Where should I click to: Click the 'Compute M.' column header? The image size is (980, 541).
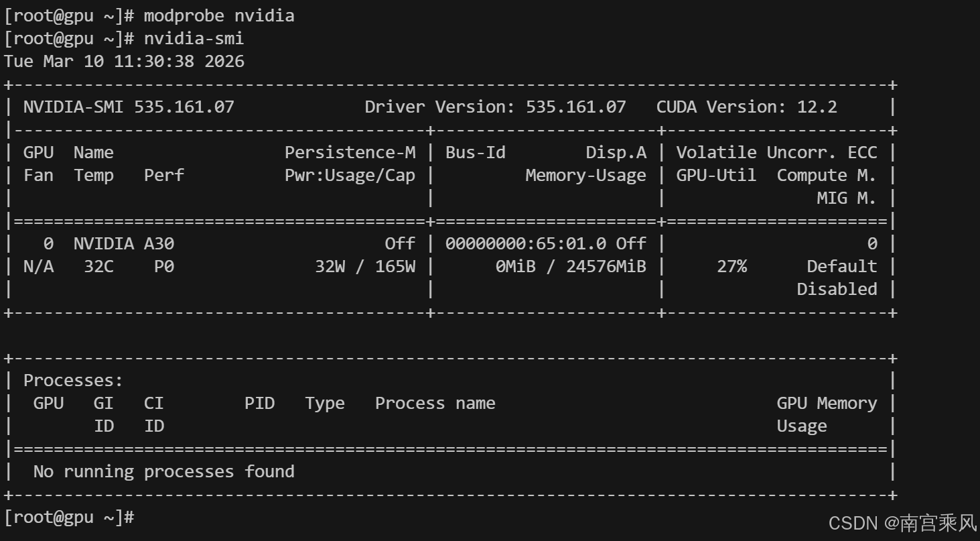(x=827, y=175)
